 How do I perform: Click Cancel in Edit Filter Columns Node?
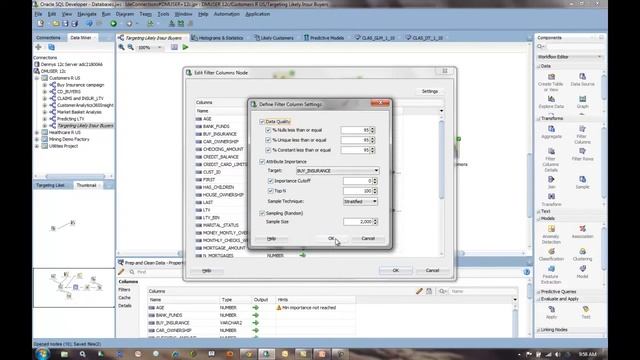click(432, 271)
